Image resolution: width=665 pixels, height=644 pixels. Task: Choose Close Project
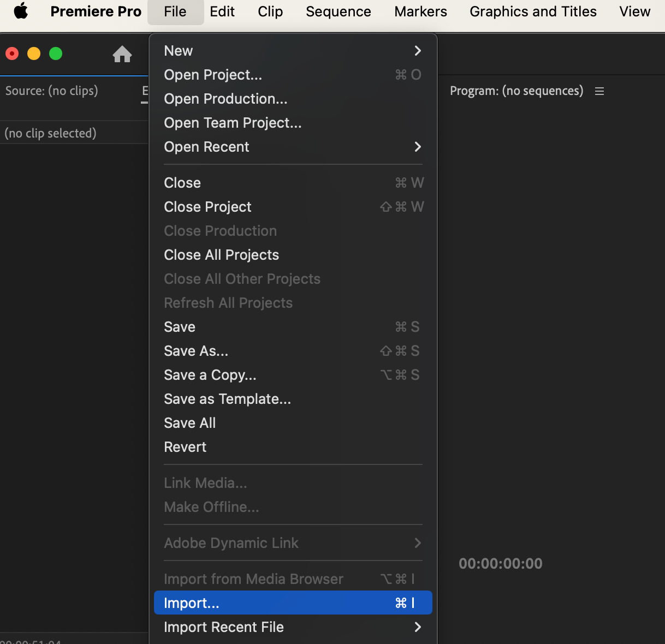click(x=293, y=207)
